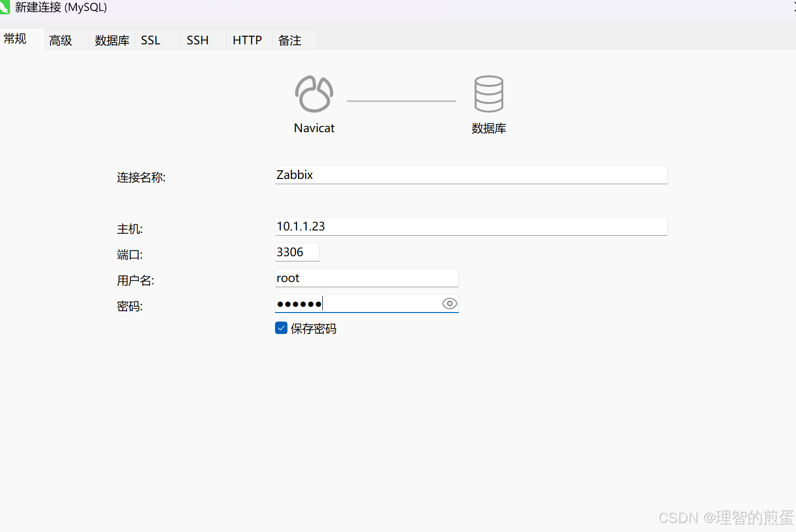
Task: Open the 备注 tab
Action: coord(295,41)
